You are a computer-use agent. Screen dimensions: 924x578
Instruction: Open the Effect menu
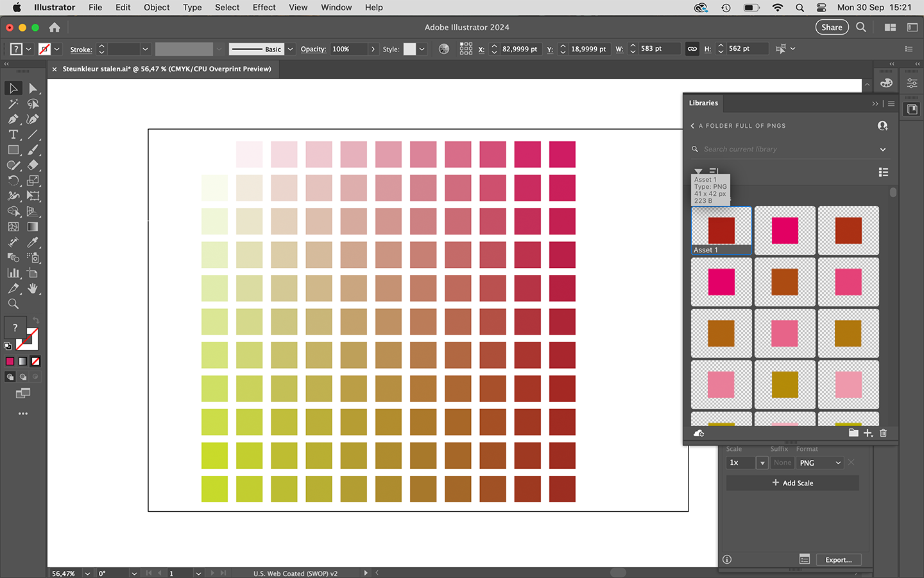click(x=264, y=7)
